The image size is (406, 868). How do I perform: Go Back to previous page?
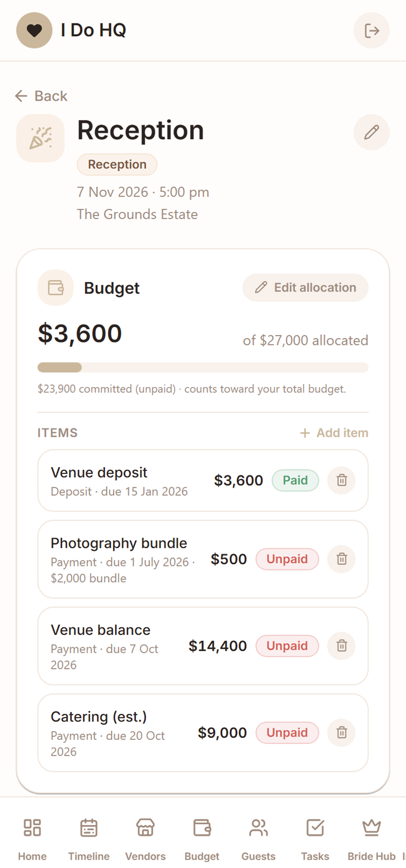pyautogui.click(x=41, y=96)
